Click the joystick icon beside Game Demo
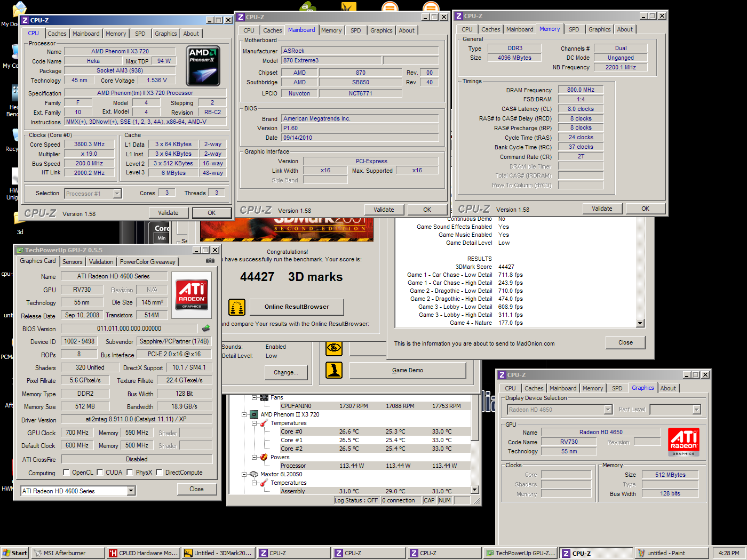This screenshot has width=747, height=560. click(334, 370)
